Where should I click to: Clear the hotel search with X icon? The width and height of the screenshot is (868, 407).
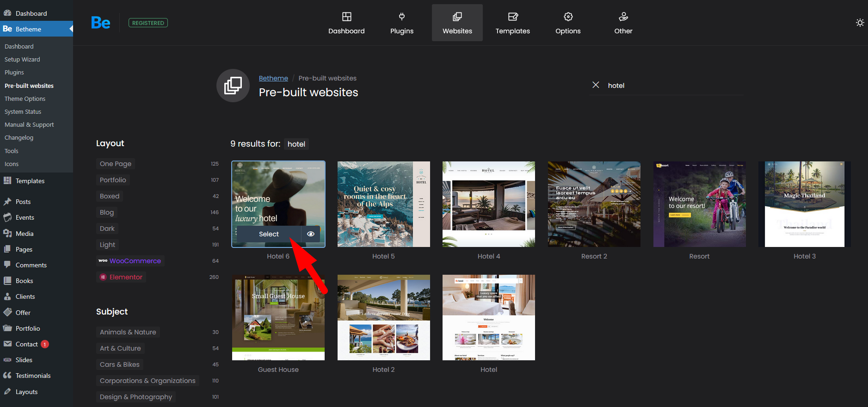[x=596, y=85]
